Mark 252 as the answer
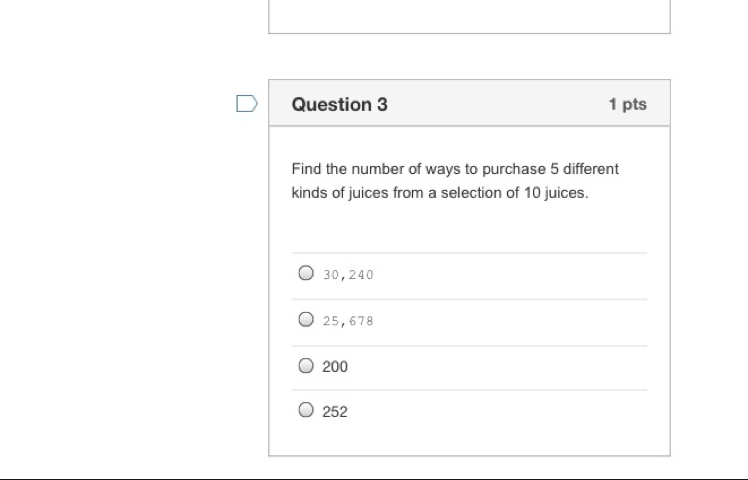The width and height of the screenshot is (748, 480). (306, 410)
